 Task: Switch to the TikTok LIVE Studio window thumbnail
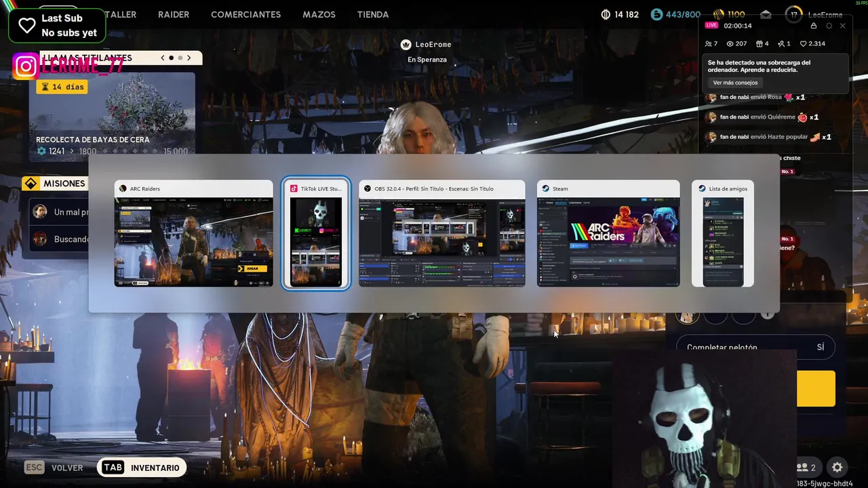click(x=316, y=233)
